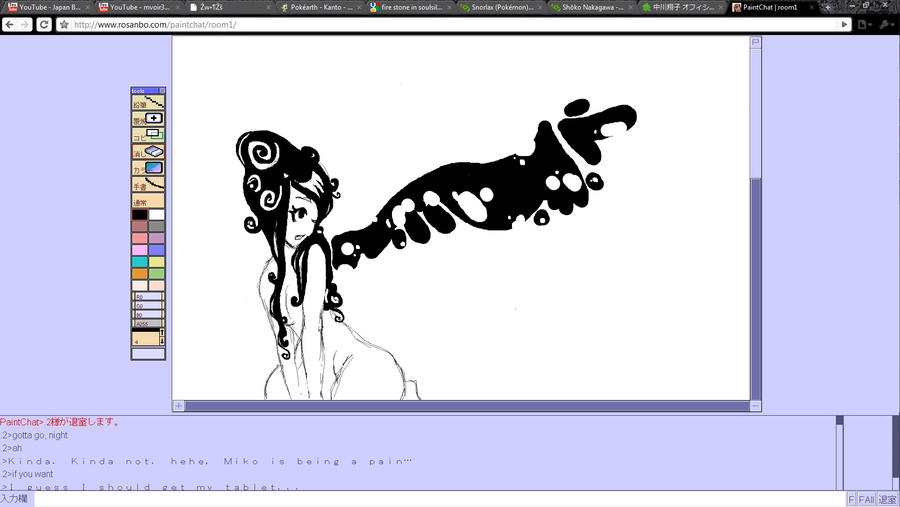Image resolution: width=900 pixels, height=507 pixels.
Task: Select the copy (コピー) rectangle tool
Action: pos(148,135)
